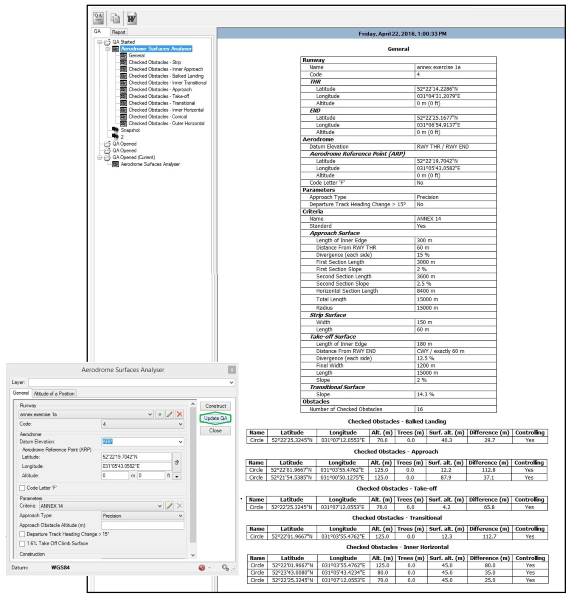Click the red circular icon by Datum
The height and width of the screenshot is (605, 580).
tap(201, 568)
